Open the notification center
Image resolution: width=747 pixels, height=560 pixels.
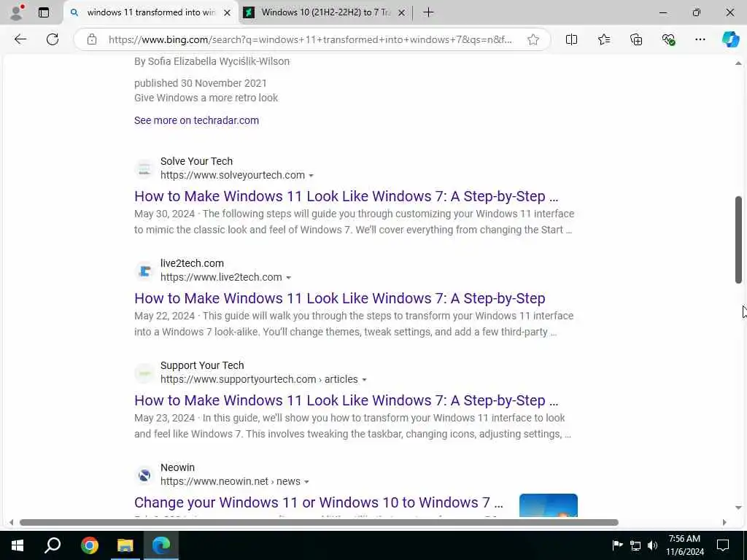pyautogui.click(x=723, y=545)
